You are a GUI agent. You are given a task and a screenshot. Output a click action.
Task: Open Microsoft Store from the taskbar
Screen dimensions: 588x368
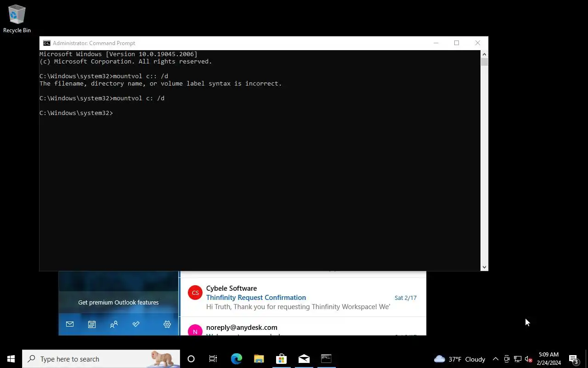coord(281,359)
